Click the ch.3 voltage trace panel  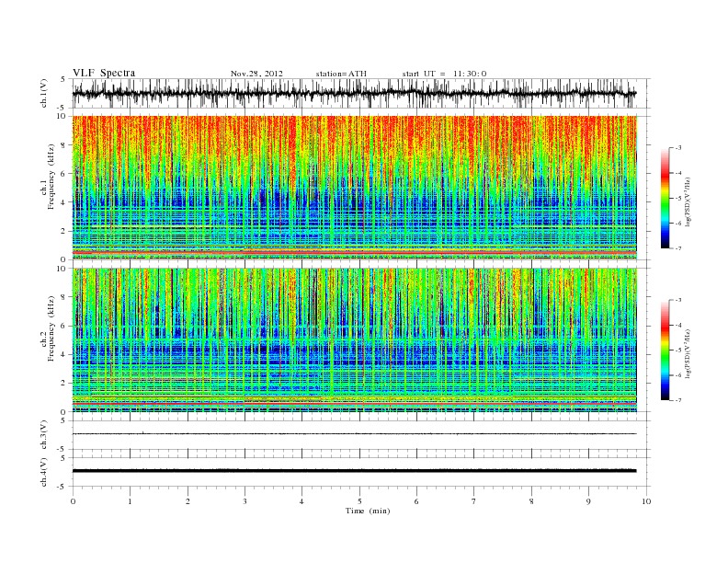click(361, 435)
